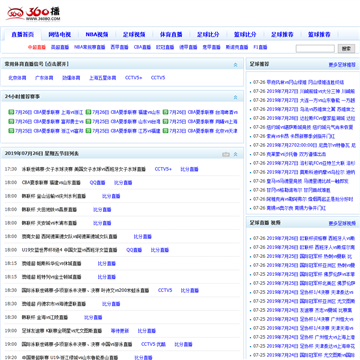Click green icon beside 同曦vs上海 match
The width and height of the screenshot is (360, 360).
[165, 122]
